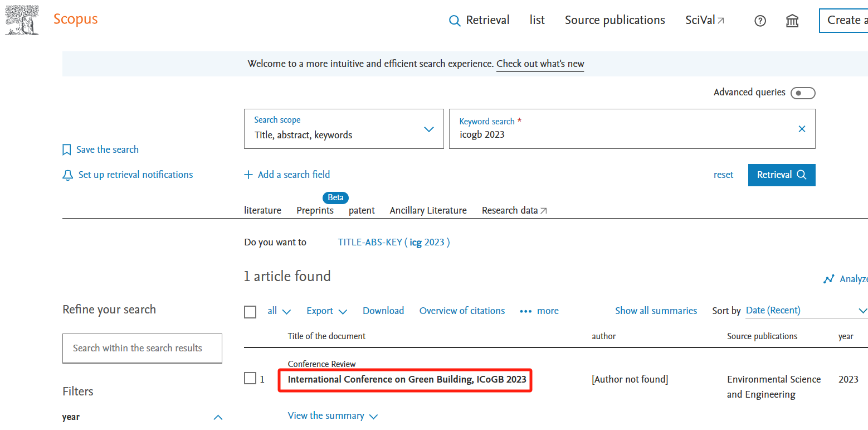Clear keyword search with X icon

[x=802, y=129]
